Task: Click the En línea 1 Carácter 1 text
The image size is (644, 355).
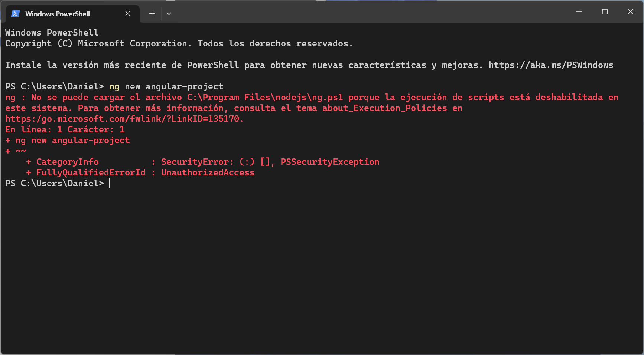Action: click(x=65, y=129)
